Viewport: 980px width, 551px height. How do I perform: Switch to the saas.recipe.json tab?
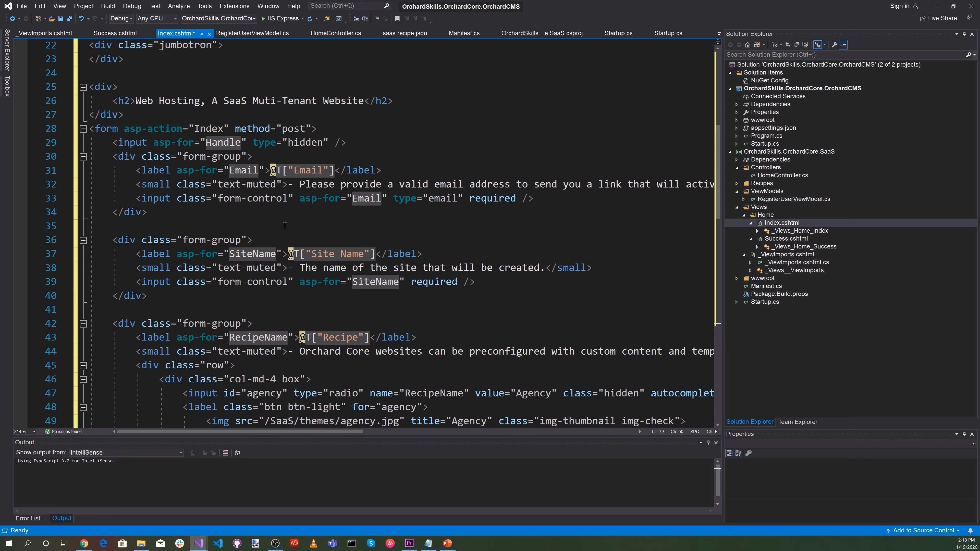[x=405, y=33]
